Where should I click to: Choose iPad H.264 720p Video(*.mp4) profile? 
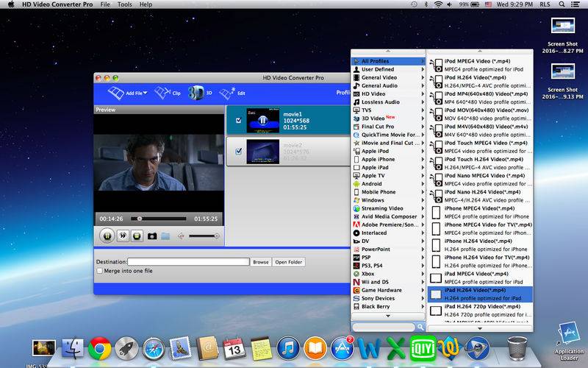pyautogui.click(x=480, y=311)
